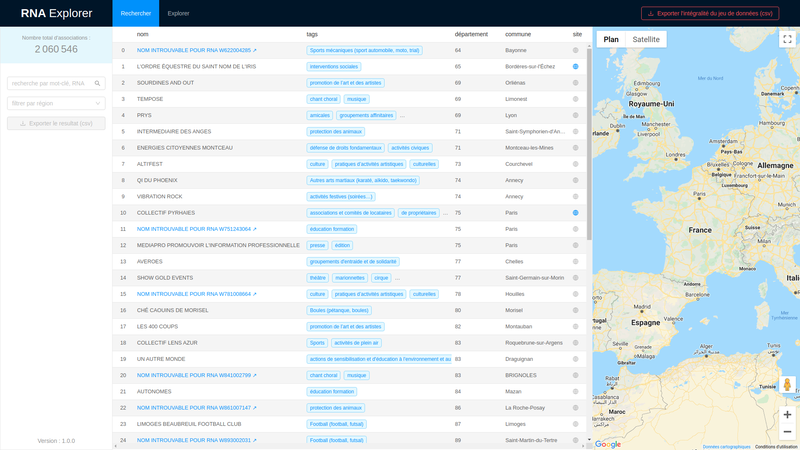Open NOM INTROUVABLE POUR RNA W751243064 link

click(196, 229)
